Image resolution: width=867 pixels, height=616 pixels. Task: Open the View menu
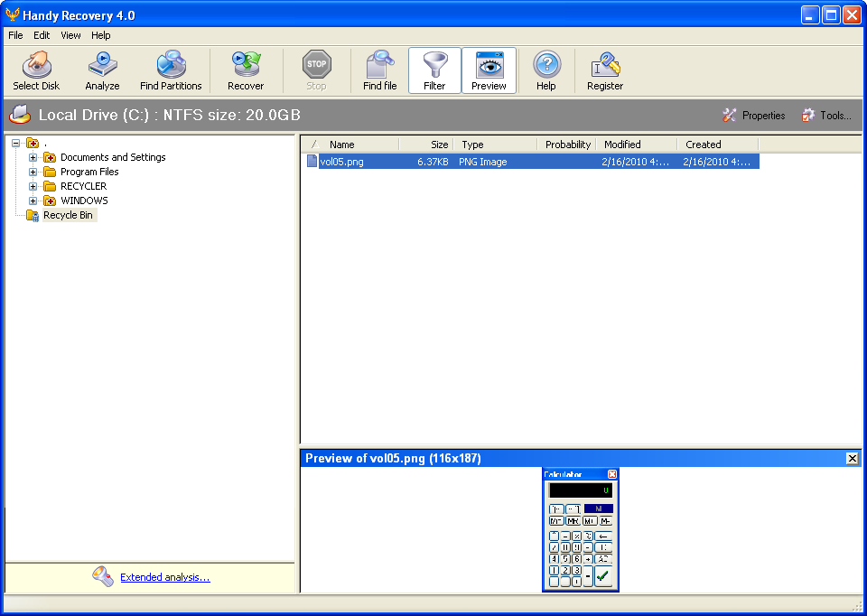click(70, 35)
